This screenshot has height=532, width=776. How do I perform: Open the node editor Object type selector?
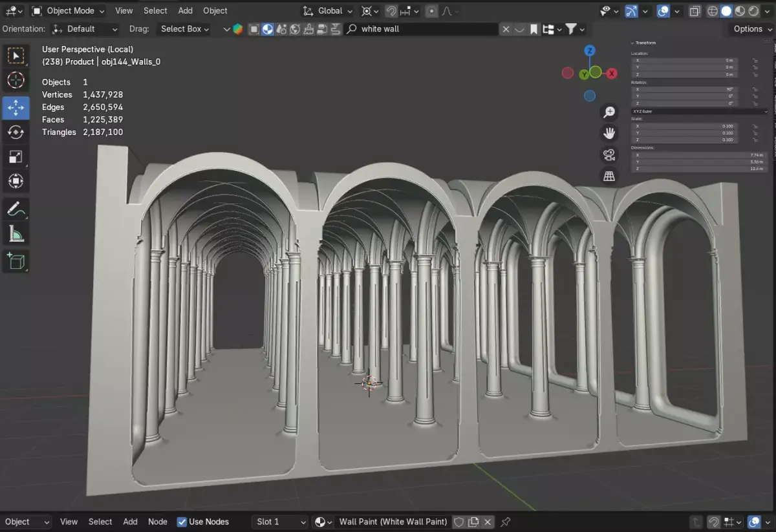[27, 522]
